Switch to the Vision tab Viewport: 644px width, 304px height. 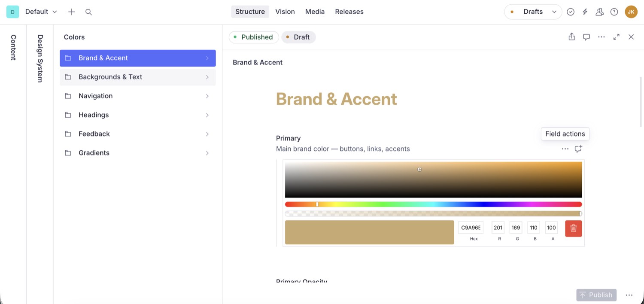point(285,12)
